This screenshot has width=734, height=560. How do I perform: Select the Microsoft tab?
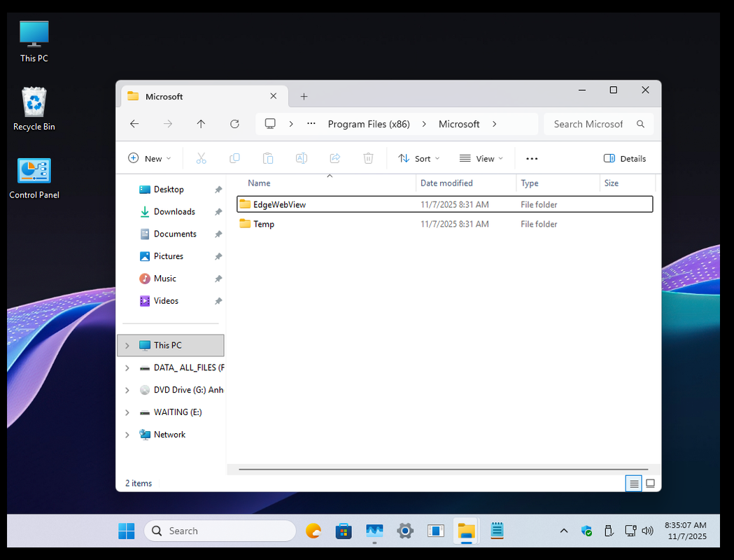[x=205, y=97]
